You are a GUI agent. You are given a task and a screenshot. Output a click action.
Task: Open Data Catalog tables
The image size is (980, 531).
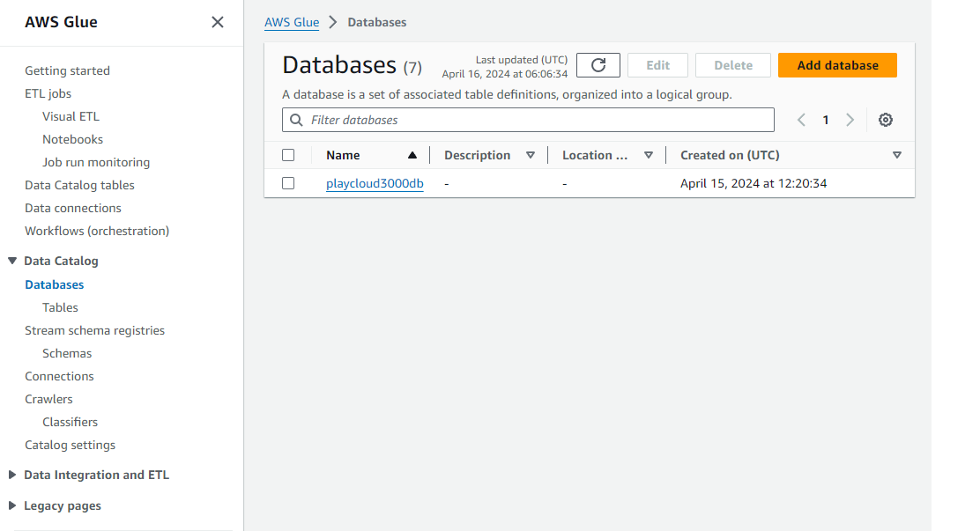[x=79, y=185]
